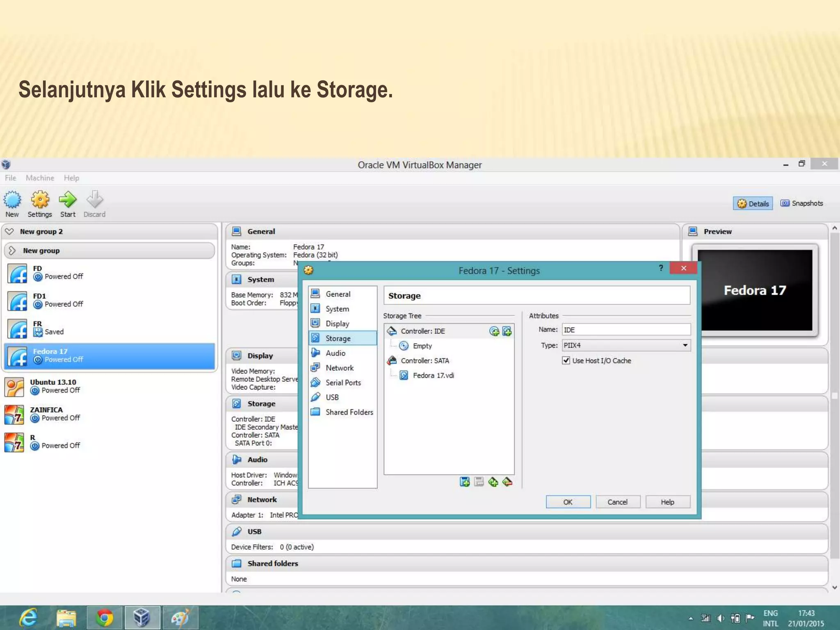Click the Storage section icon in details pane
Image resolution: width=840 pixels, height=630 pixels.
(x=237, y=404)
